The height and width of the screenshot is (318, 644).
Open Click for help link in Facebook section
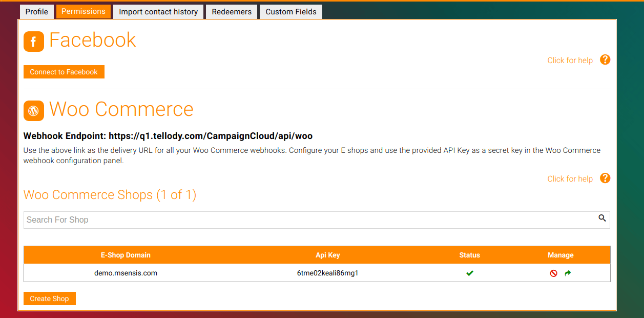(570, 61)
